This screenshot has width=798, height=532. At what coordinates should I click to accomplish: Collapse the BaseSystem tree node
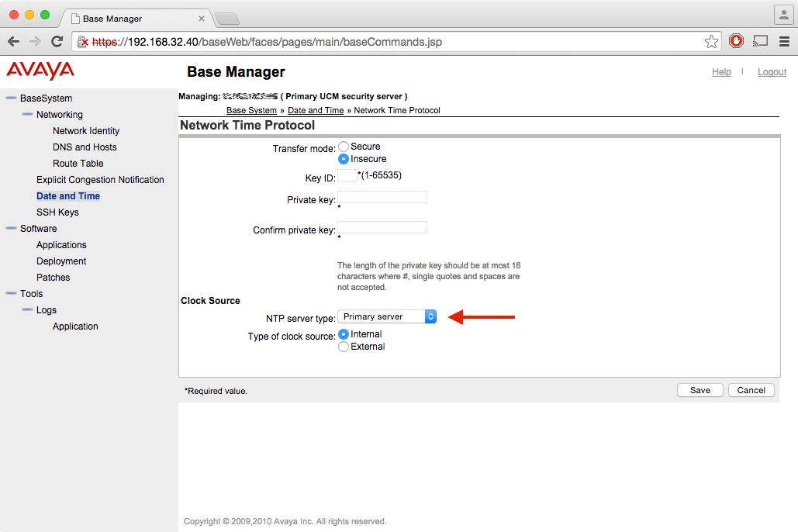point(11,98)
